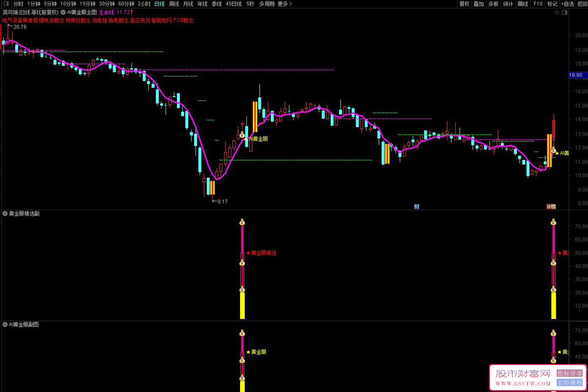Viewport: 588px width, 392px height.
Task: Click the 8.17 low price label
Action: pos(222,201)
